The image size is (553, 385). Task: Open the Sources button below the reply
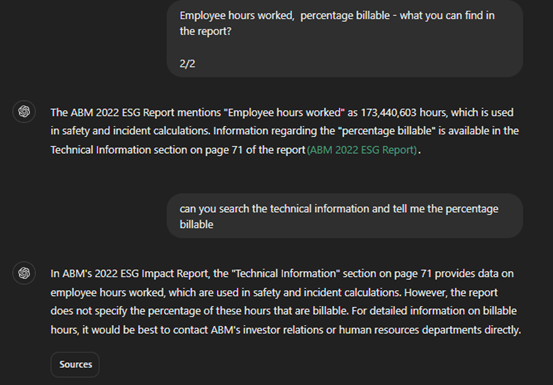(x=75, y=365)
